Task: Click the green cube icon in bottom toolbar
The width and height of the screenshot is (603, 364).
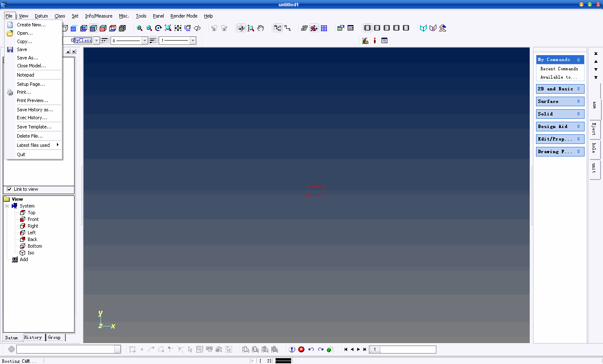Action: 330,349
